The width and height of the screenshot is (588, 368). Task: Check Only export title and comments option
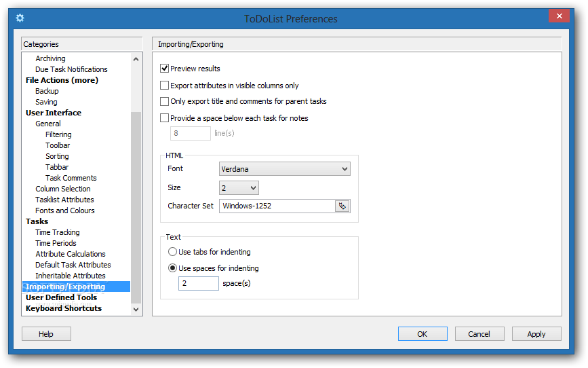click(x=164, y=101)
